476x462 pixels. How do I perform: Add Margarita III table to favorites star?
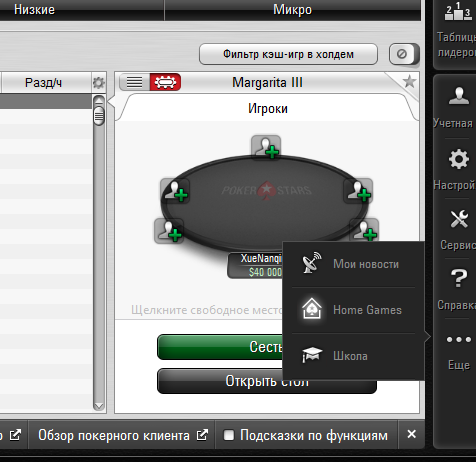coord(409,81)
